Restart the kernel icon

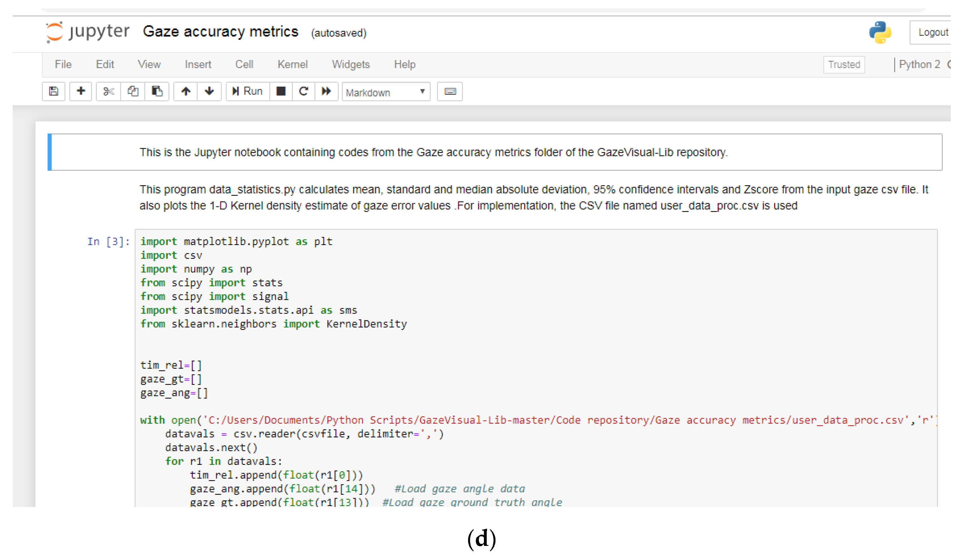pyautogui.click(x=304, y=92)
